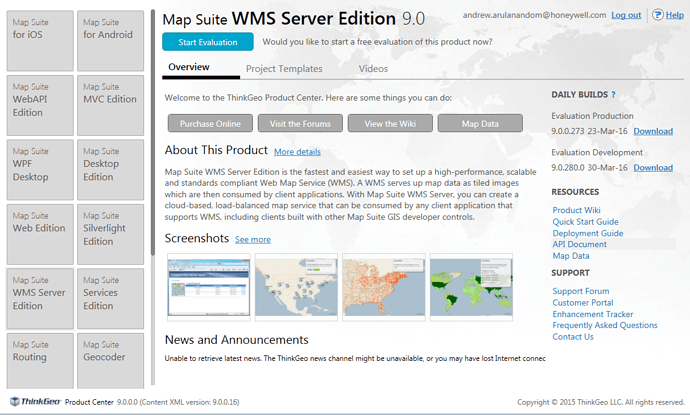Open Map Suite for iOS tile
Image resolution: width=690 pixels, height=415 pixels.
pyautogui.click(x=40, y=41)
